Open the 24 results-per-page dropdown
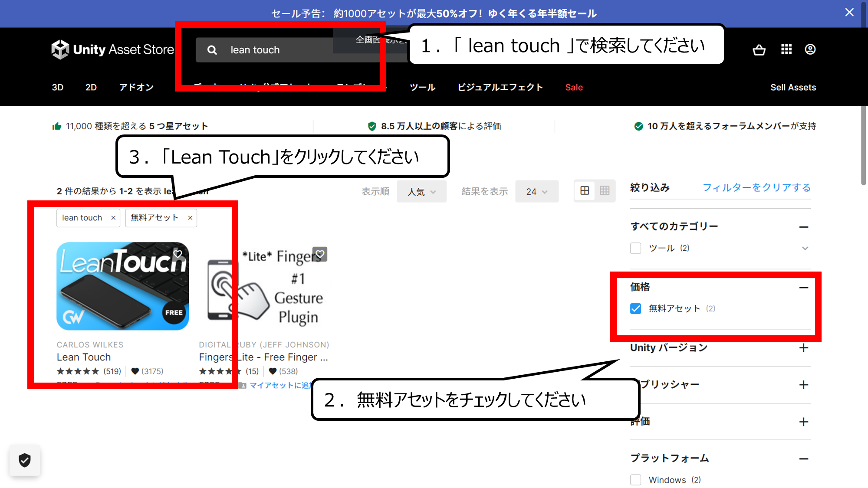Viewport: 868px width, 488px height. click(537, 191)
